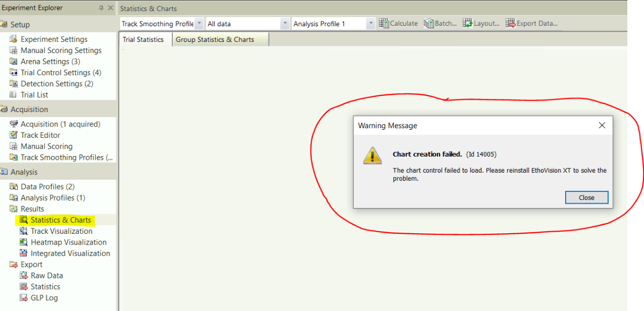The width and height of the screenshot is (644, 311).
Task: Click the Track Visualization icon
Action: (x=23, y=231)
